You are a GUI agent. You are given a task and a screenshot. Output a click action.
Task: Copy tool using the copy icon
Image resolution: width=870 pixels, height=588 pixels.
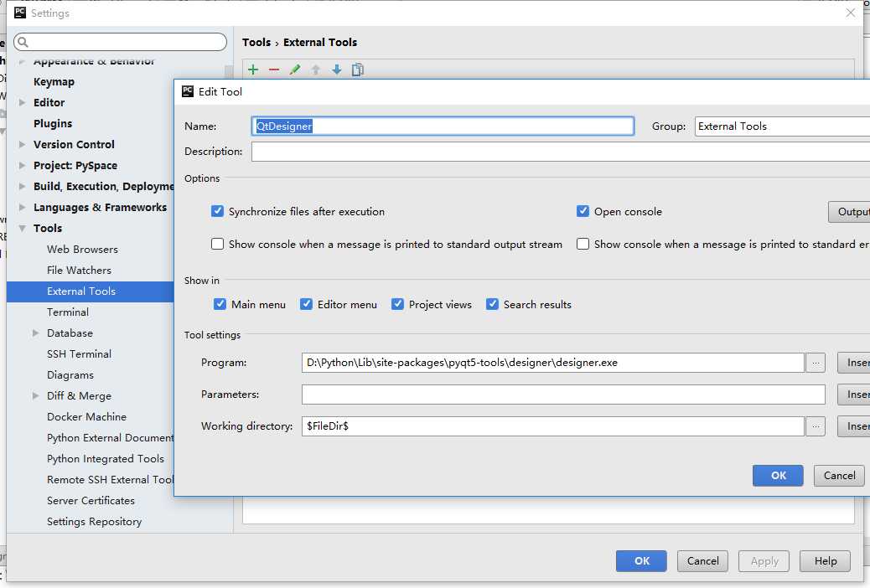point(358,70)
